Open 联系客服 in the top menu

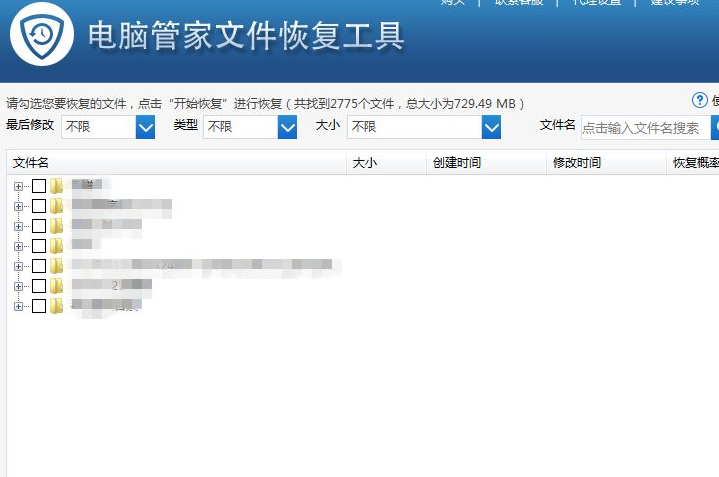pyautogui.click(x=518, y=3)
